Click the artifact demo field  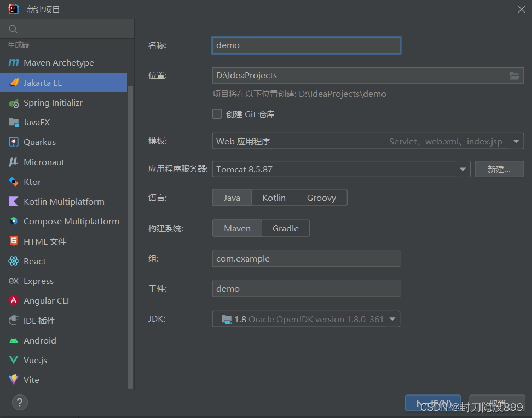pos(306,289)
